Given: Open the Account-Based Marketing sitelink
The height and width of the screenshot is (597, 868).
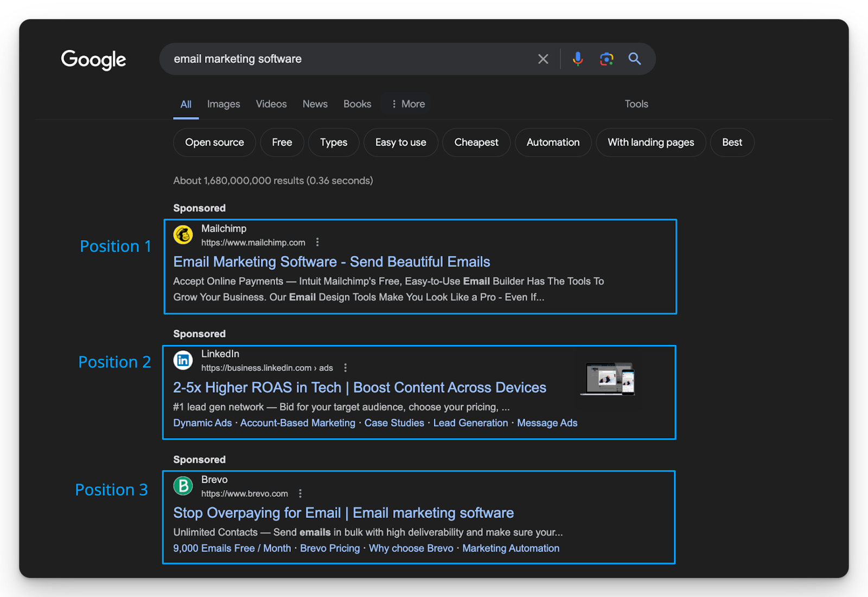Looking at the screenshot, I should point(298,423).
